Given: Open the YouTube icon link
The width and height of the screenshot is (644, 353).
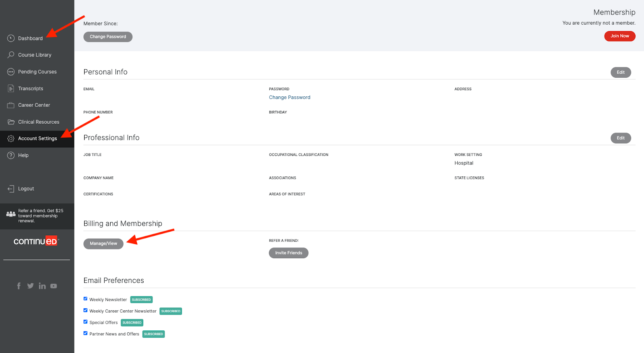Looking at the screenshot, I should coord(54,286).
